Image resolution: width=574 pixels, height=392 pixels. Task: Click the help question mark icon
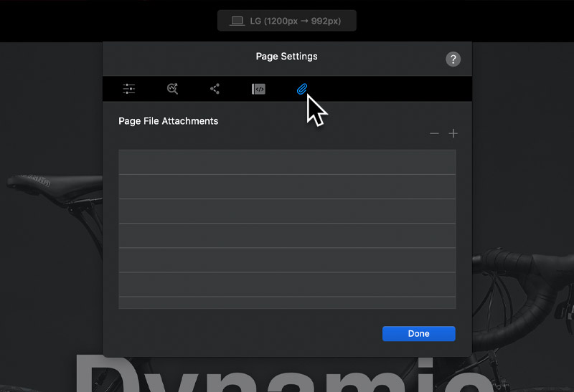click(x=453, y=59)
